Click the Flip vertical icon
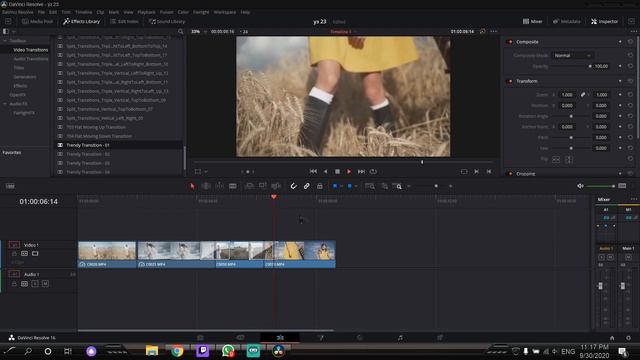Screen dimensions: 640x360 pyautogui.click(x=569, y=160)
